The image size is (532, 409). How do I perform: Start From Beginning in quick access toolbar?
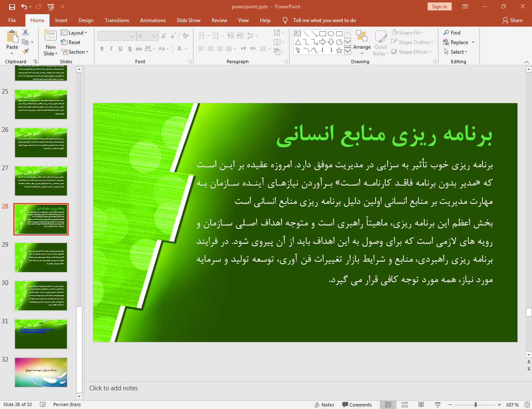click(51, 7)
